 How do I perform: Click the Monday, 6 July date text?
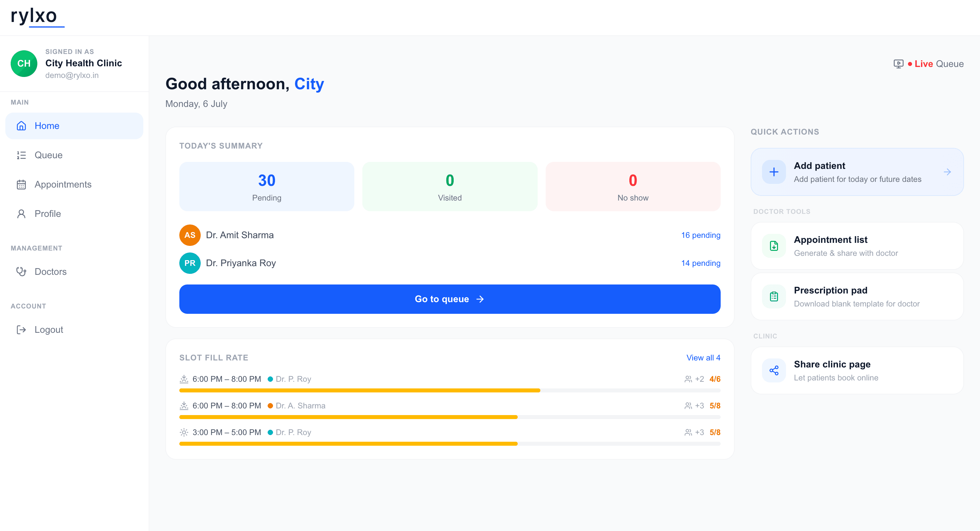tap(196, 104)
